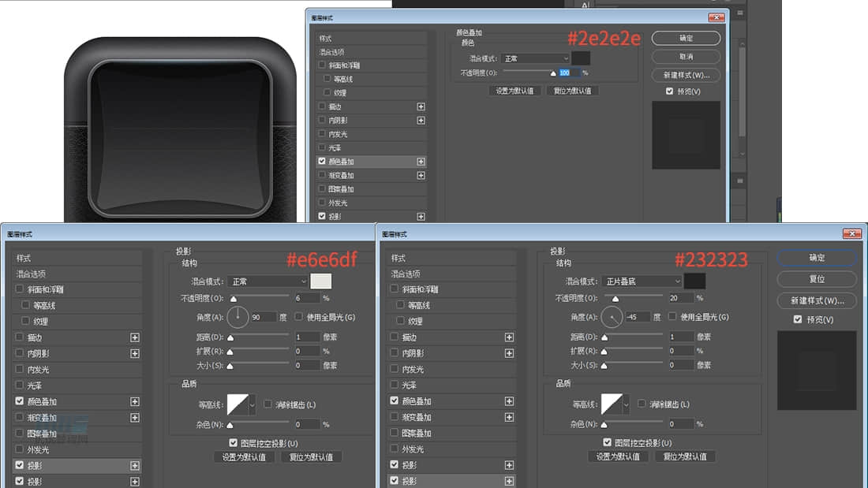Click plus icon beside 颜色叠加 in the #e6e6df dialog
The height and width of the screenshot is (488, 868).
click(134, 402)
